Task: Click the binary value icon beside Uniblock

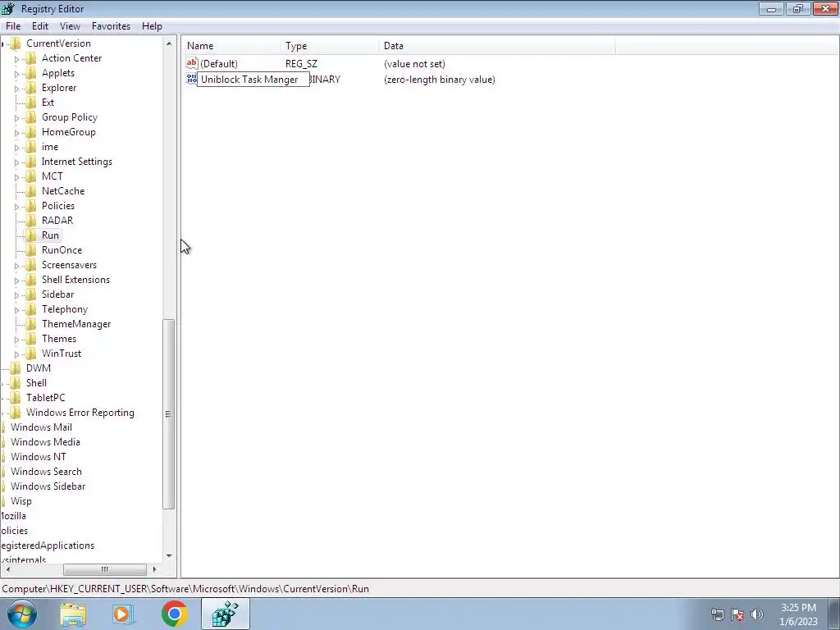Action: pyautogui.click(x=191, y=79)
